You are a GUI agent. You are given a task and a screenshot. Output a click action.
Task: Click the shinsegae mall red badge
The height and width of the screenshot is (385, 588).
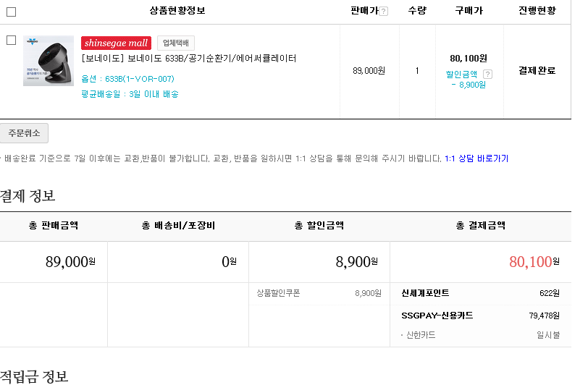116,43
